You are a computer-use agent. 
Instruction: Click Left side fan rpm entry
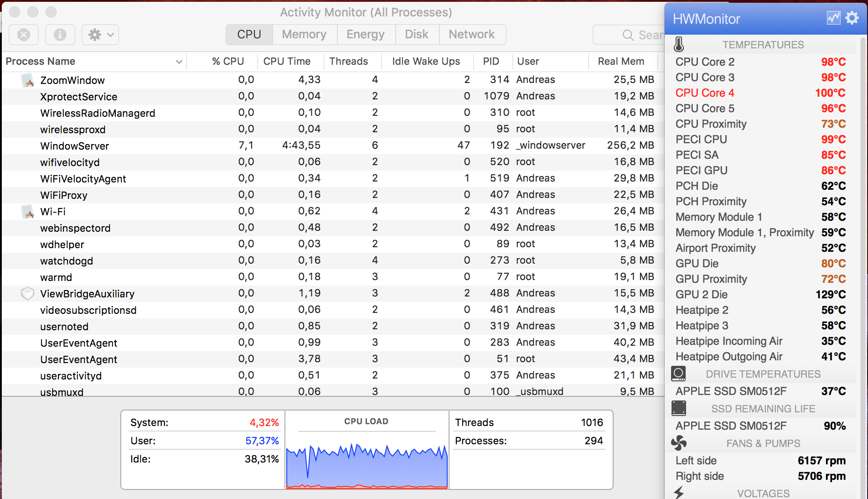[x=760, y=461]
